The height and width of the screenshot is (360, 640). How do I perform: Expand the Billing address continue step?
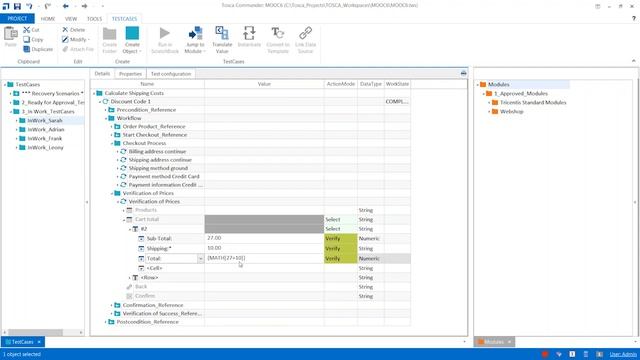click(118, 151)
